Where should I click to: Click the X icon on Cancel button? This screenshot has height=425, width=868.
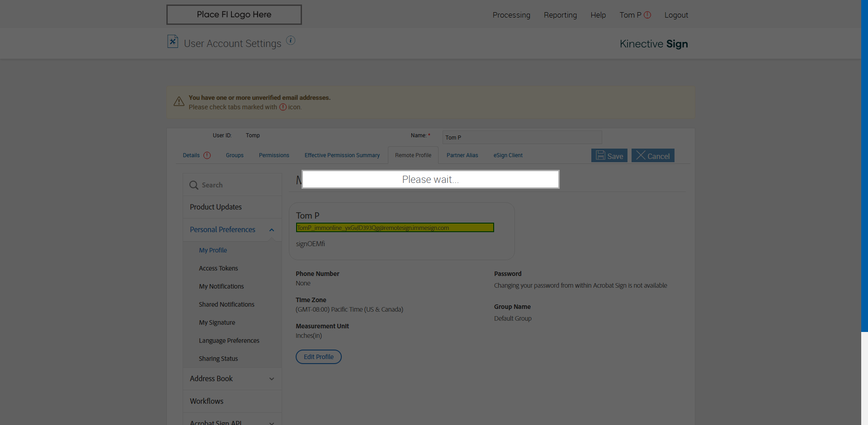tap(641, 155)
